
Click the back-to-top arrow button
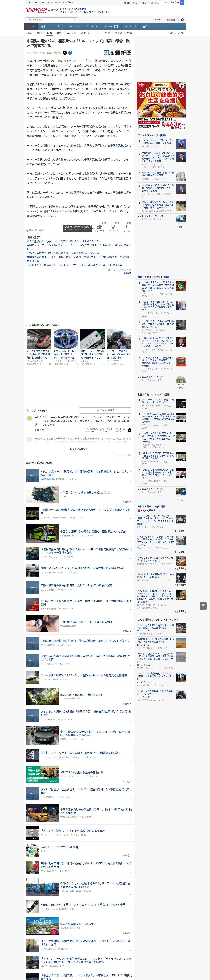[x=203, y=606]
